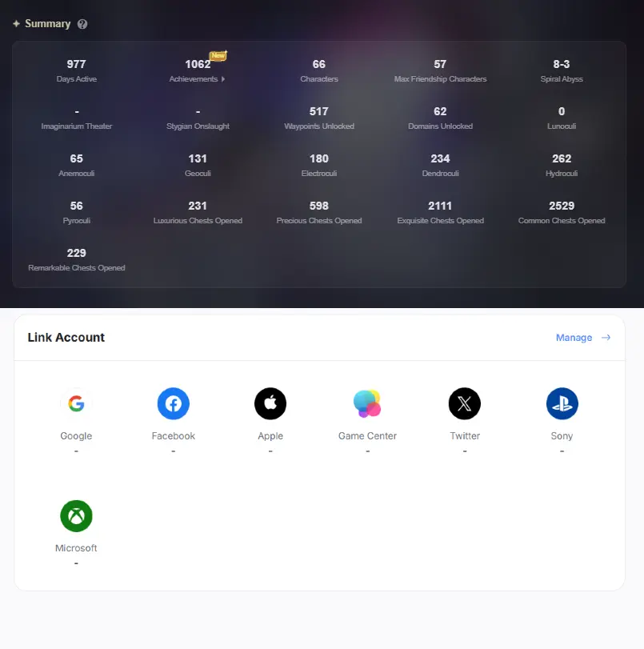Click the New badge on Achievements
Image resolution: width=644 pixels, height=649 pixels.
218,55
